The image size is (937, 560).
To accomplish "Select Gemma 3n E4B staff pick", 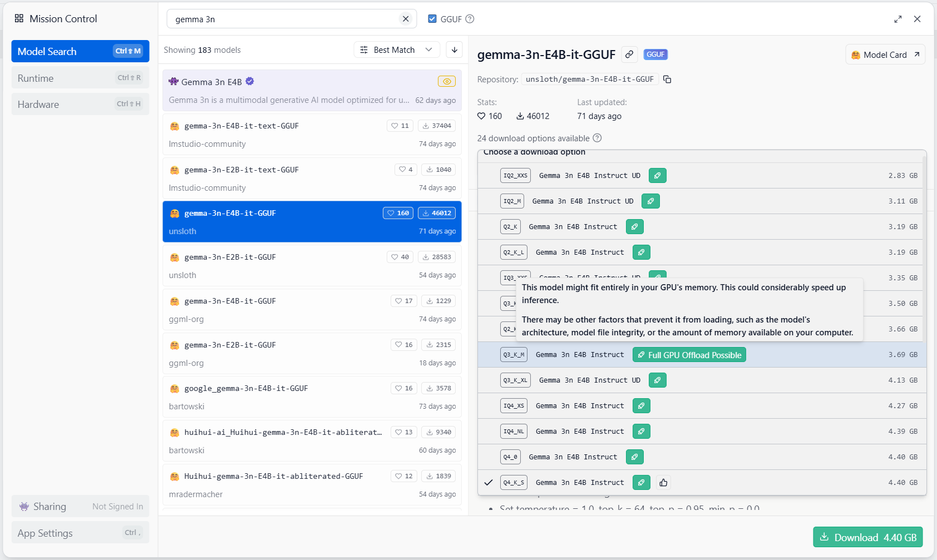I will click(x=312, y=90).
